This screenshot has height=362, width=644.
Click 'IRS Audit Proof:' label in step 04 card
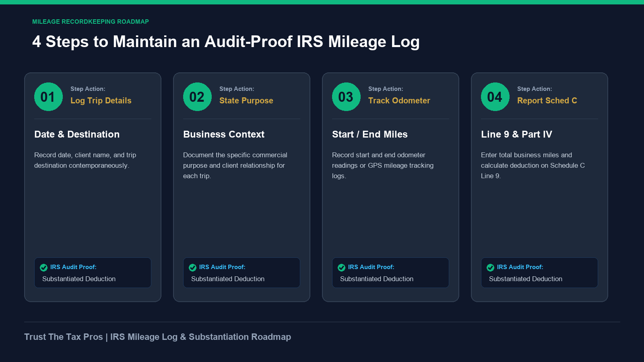pyautogui.click(x=520, y=267)
